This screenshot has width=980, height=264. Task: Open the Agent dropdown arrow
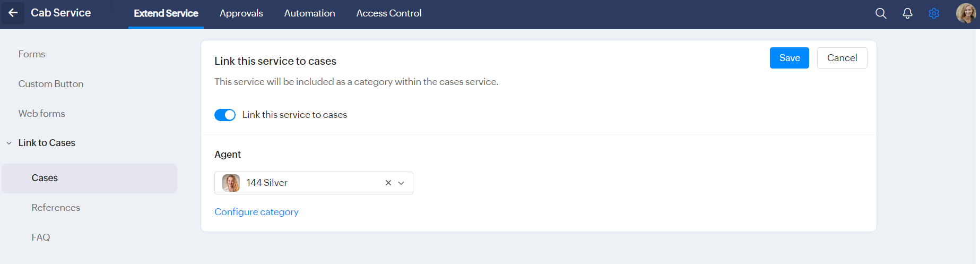(401, 183)
